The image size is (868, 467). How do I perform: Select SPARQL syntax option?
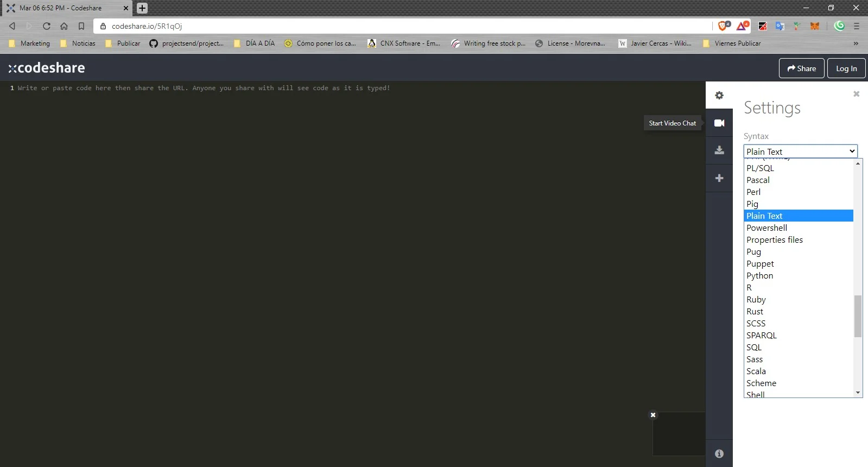799,336
